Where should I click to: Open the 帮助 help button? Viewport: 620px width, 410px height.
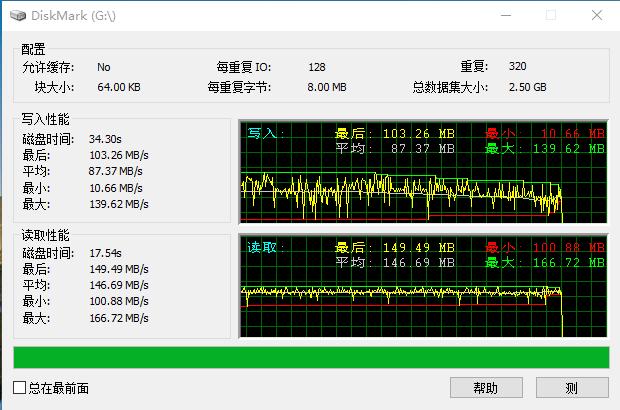pos(486,387)
